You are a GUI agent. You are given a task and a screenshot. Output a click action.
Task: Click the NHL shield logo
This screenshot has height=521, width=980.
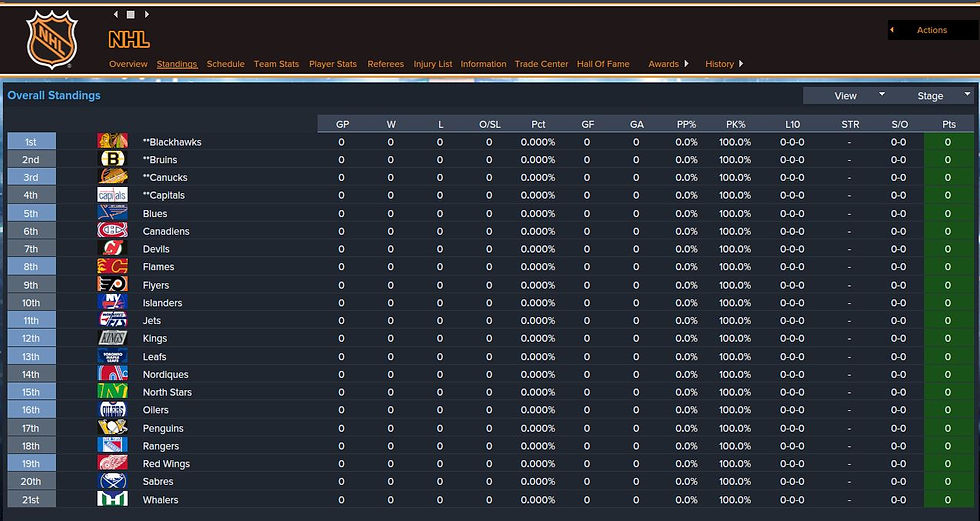[x=52, y=40]
